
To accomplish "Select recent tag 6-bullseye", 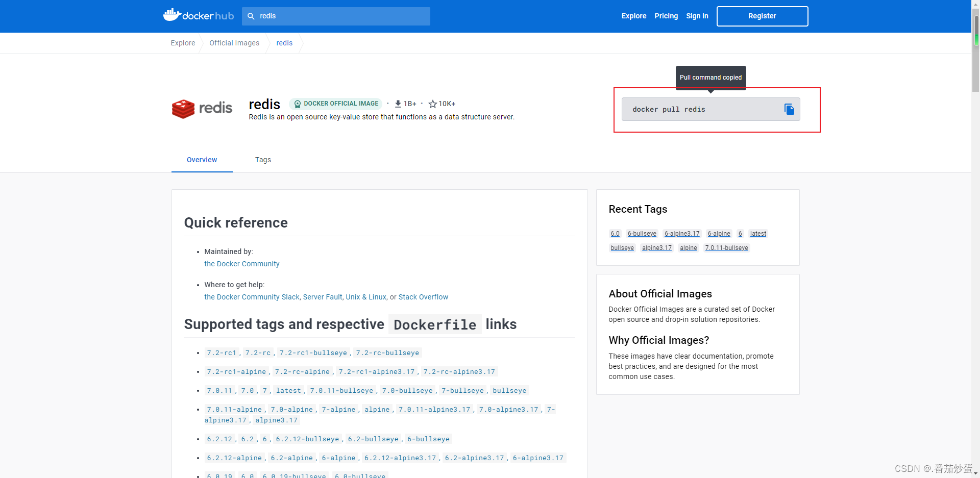I will tap(642, 234).
